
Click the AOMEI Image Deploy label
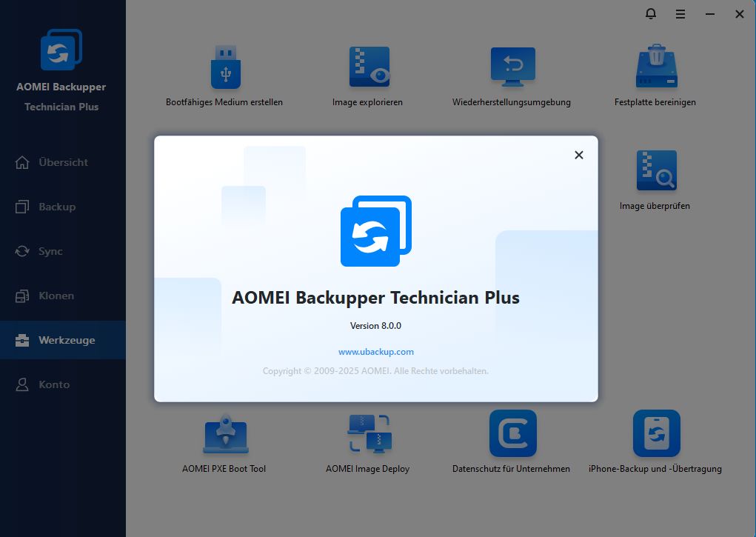tap(367, 469)
